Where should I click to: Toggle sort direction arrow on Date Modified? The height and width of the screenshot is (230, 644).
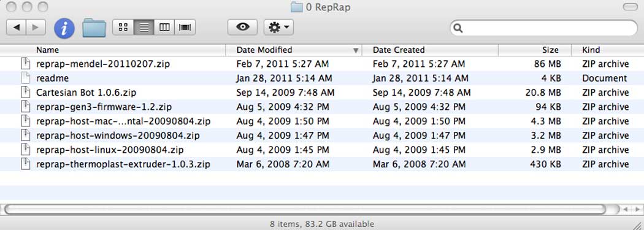(x=356, y=50)
